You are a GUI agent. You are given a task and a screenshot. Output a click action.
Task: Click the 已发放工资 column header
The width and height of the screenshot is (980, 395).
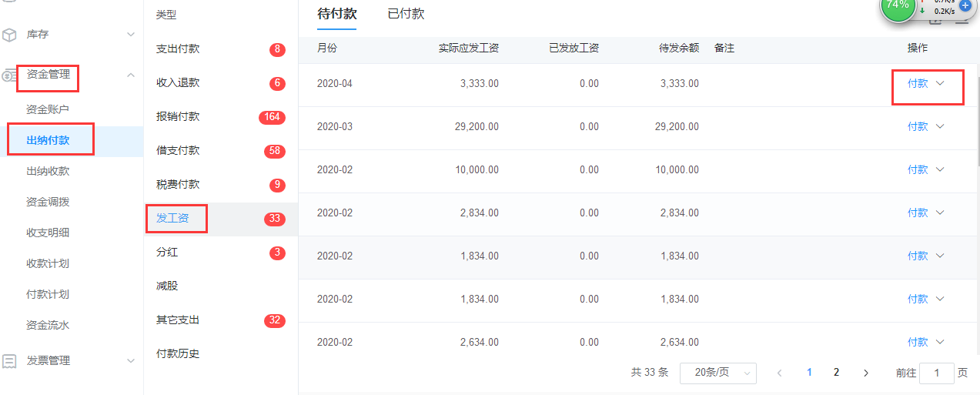click(574, 49)
